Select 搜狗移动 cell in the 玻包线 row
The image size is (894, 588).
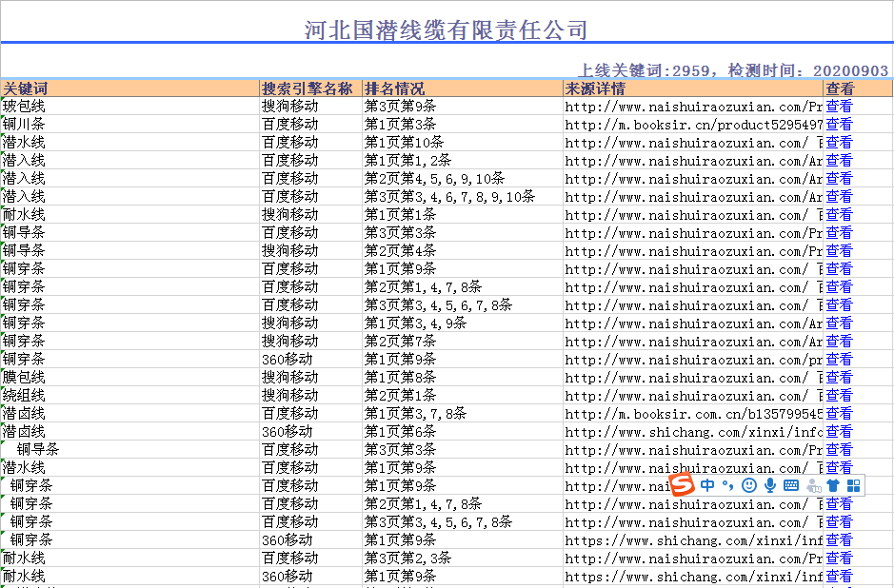[310, 106]
